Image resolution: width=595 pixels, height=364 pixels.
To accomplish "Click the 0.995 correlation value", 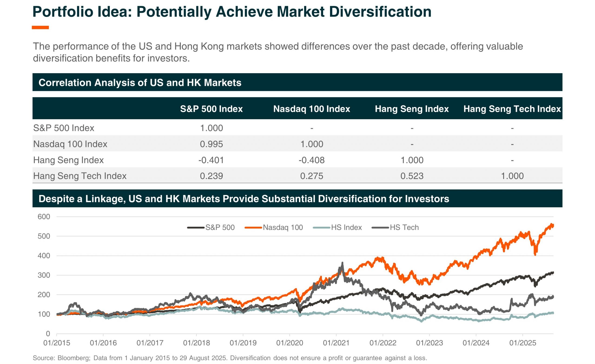I will [x=211, y=144].
